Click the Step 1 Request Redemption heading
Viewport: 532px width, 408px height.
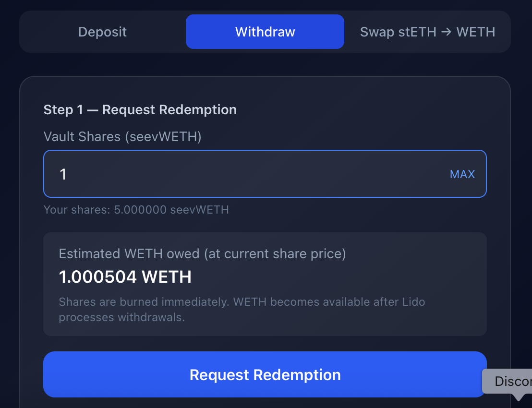click(140, 109)
